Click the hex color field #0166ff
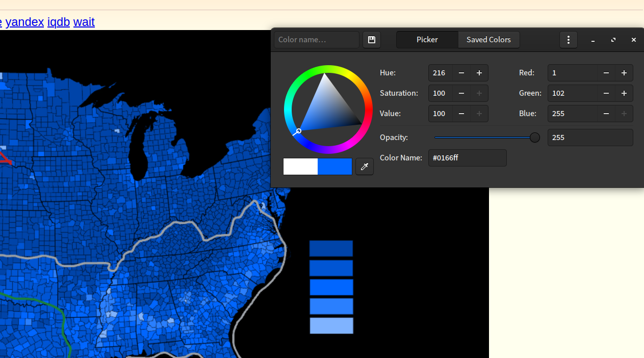This screenshot has height=358, width=644. pyautogui.click(x=468, y=158)
